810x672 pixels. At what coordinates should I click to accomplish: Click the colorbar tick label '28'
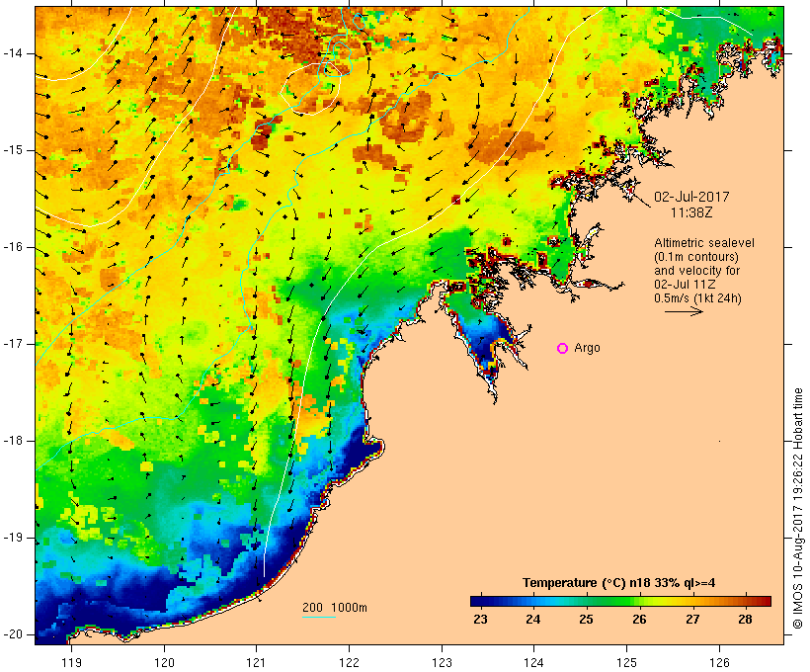click(x=745, y=620)
